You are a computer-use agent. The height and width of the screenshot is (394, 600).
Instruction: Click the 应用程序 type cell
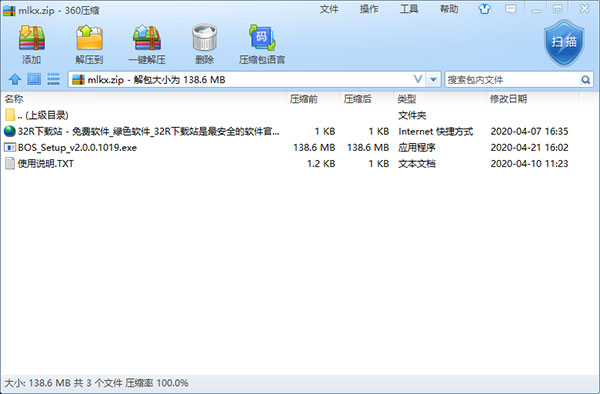pos(417,148)
